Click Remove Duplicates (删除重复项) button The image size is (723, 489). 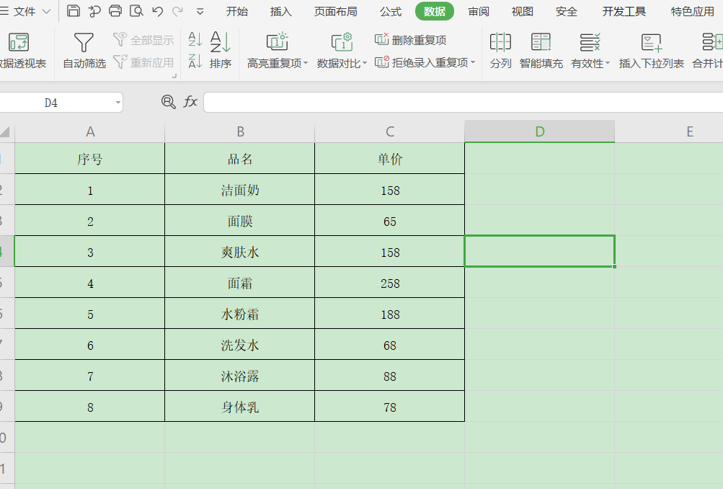[410, 40]
